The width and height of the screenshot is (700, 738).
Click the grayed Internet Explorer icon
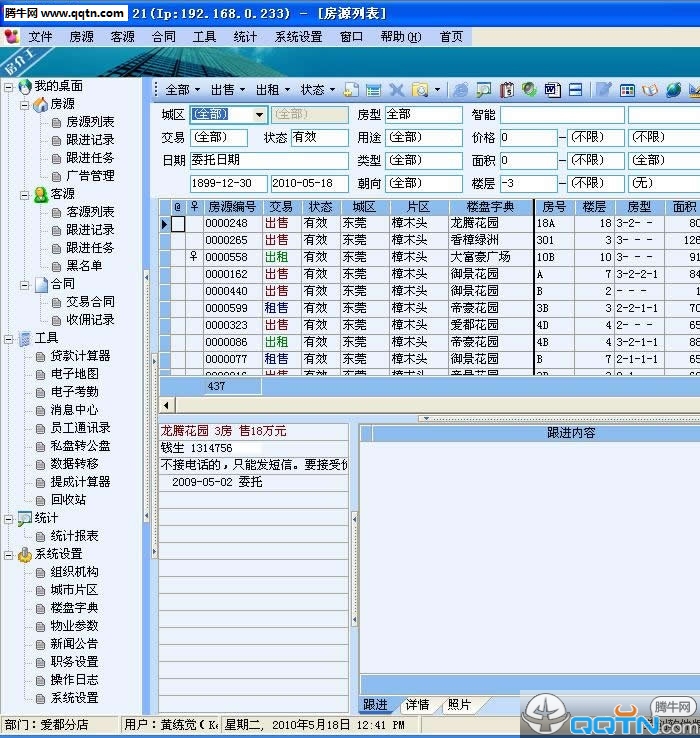coord(461,89)
